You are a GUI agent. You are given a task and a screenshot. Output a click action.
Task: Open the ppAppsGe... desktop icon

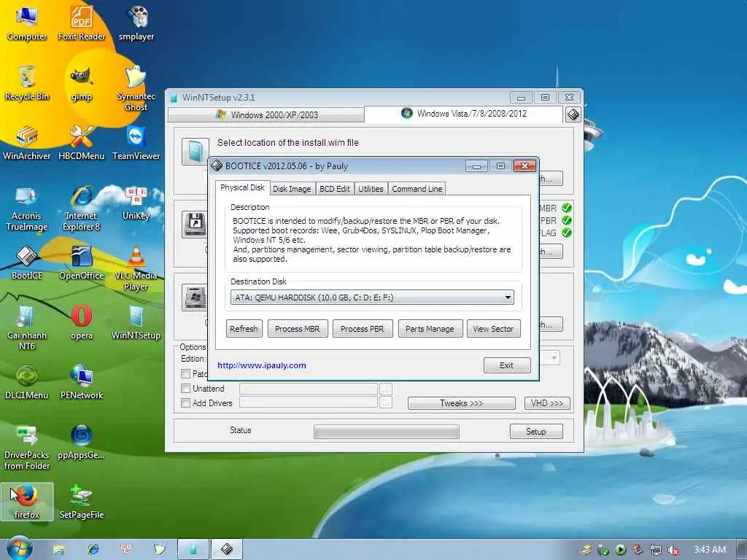pos(82,443)
